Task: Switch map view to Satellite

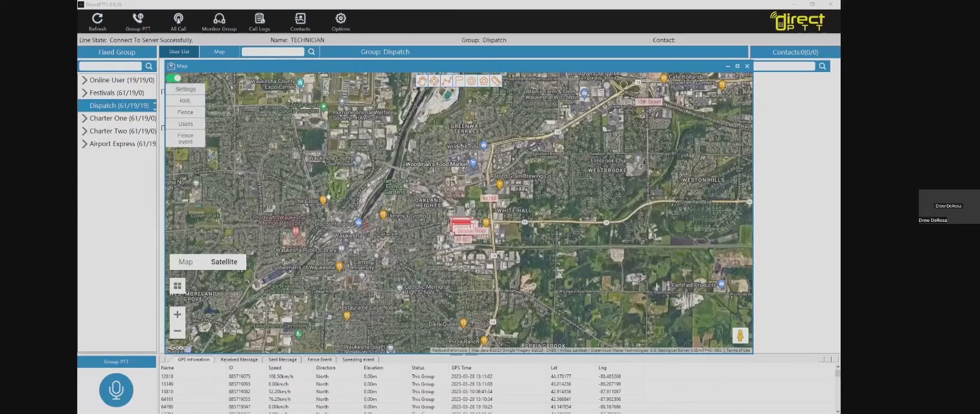Action: (x=224, y=262)
